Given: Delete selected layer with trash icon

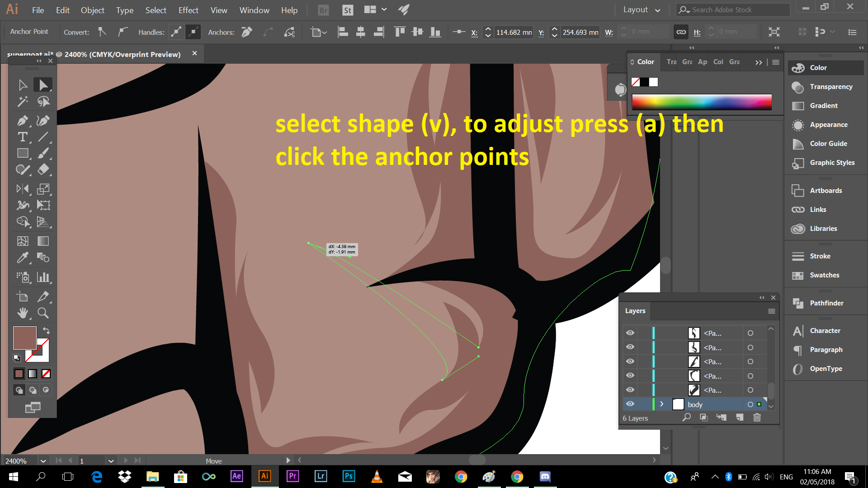Looking at the screenshot, I should (x=757, y=418).
